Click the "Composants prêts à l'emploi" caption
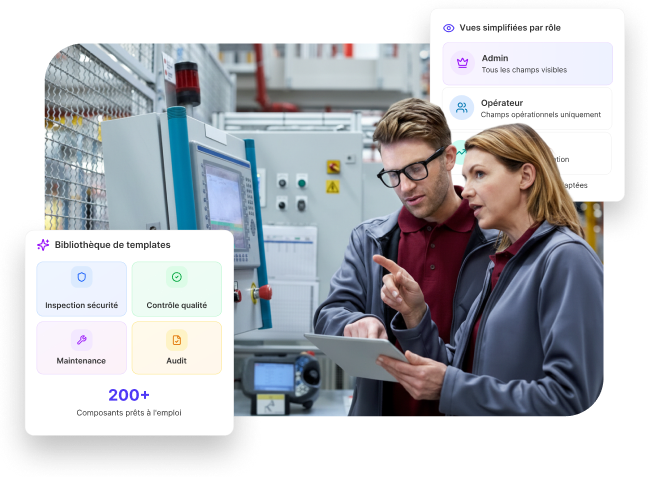This screenshot has height=477, width=648. [x=129, y=413]
